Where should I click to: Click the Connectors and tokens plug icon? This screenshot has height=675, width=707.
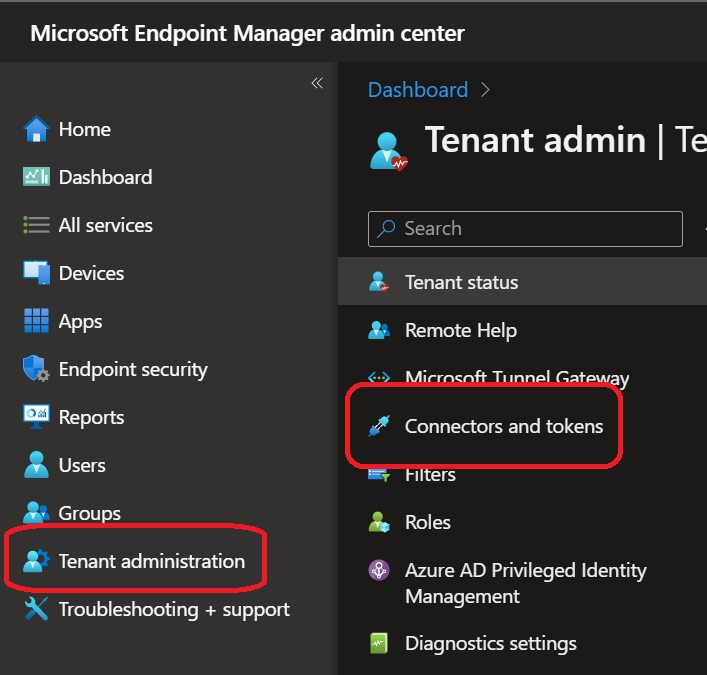(379, 427)
